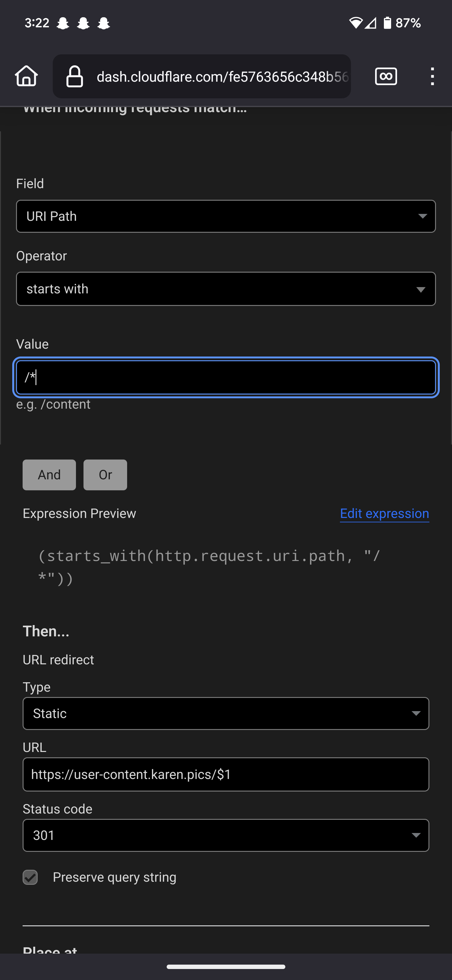Tap the clock in the status bar
Viewport: 452px width, 980px height.
pyautogui.click(x=36, y=23)
